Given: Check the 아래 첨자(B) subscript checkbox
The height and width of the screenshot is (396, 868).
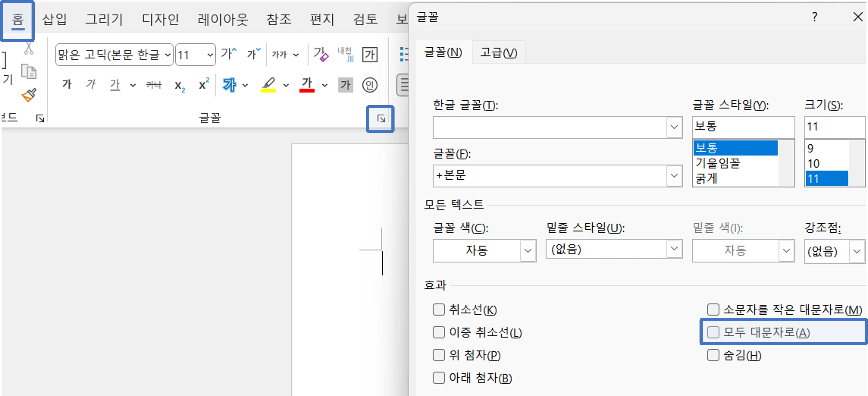Looking at the screenshot, I should [x=439, y=378].
